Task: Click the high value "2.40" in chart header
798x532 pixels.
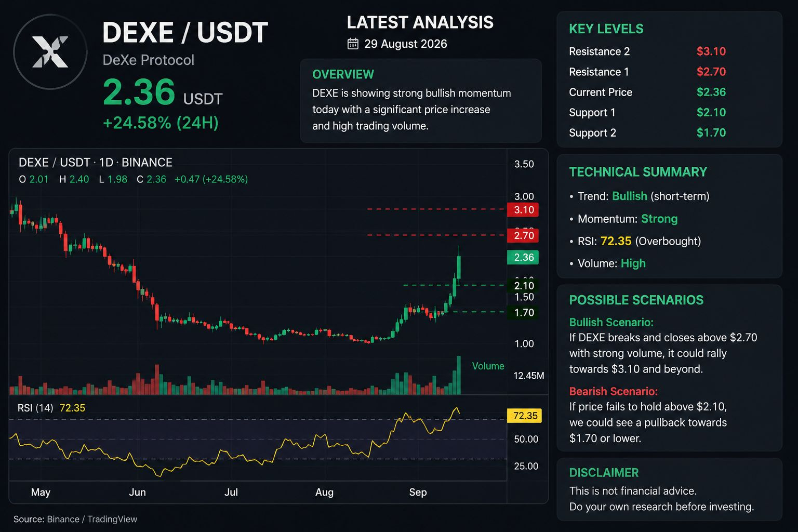Action: pos(79,179)
